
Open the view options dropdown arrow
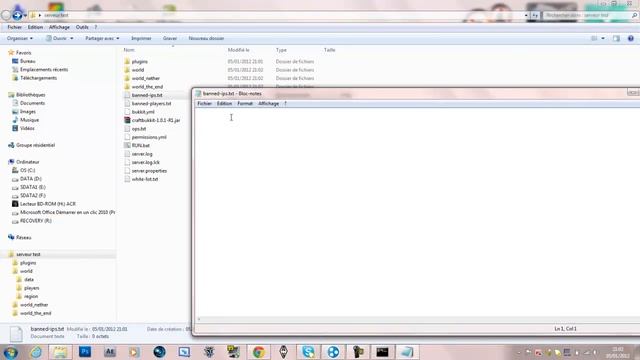(x=603, y=38)
